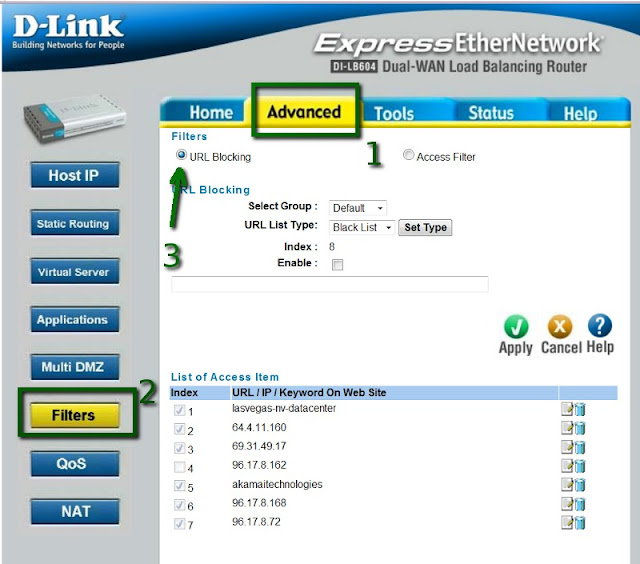The width and height of the screenshot is (640, 564).
Task: Delete entry 69.31.49.17 with trash icon
Action: tap(580, 447)
